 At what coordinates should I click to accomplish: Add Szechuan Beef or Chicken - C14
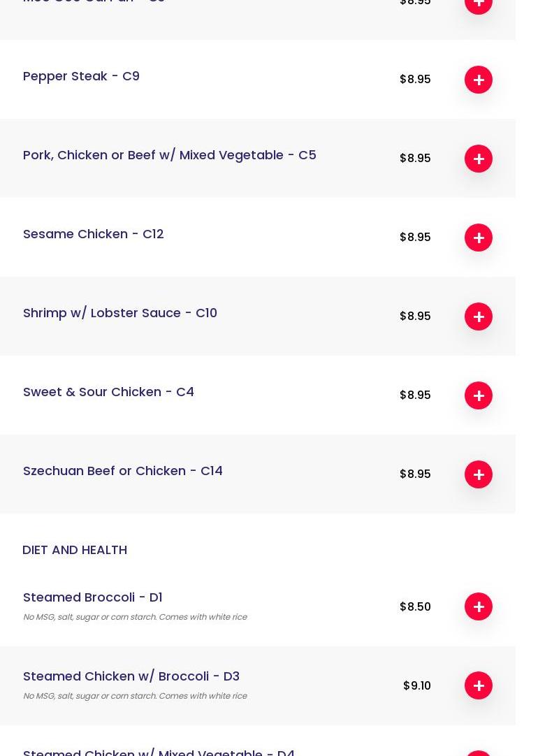(x=479, y=474)
